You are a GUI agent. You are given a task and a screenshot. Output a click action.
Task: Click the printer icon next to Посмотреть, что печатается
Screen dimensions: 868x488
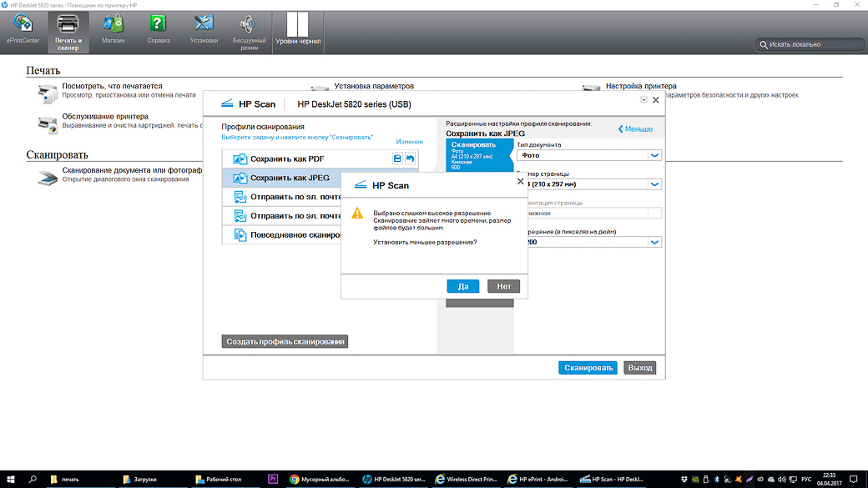47,93
